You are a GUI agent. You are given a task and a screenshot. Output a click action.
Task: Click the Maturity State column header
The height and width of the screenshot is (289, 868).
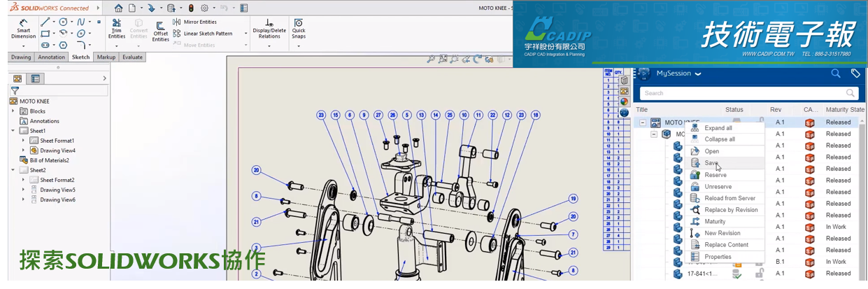[x=844, y=109]
